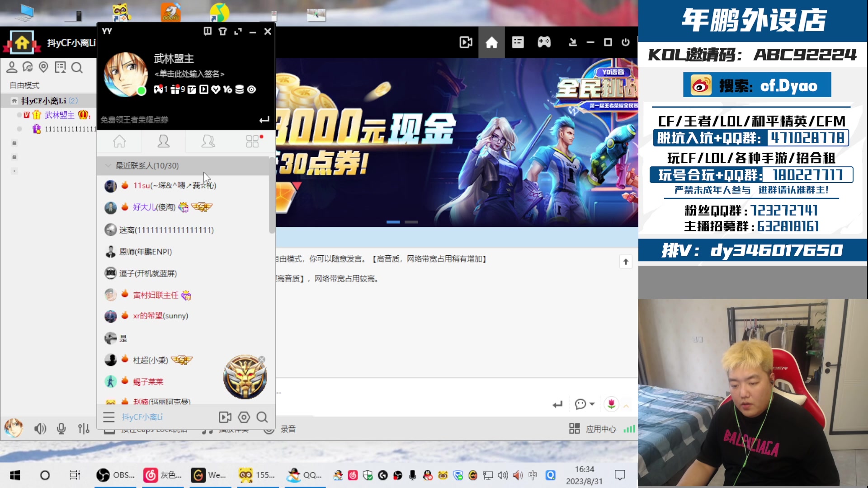Image resolution: width=868 pixels, height=488 pixels.
Task: Click the heart icon in profile row
Action: coord(216,89)
